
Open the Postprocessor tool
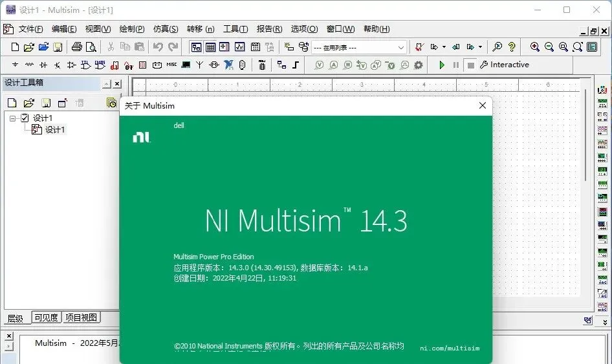[256, 47]
